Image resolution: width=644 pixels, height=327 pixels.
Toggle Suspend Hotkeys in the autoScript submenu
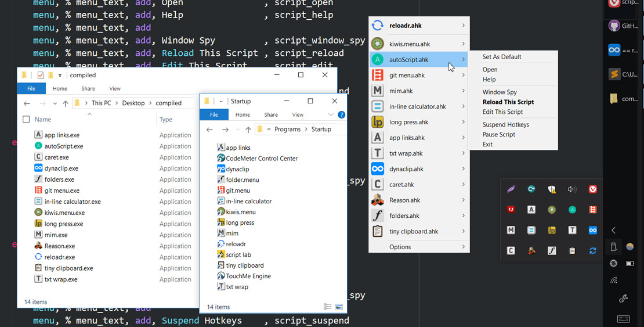click(505, 125)
